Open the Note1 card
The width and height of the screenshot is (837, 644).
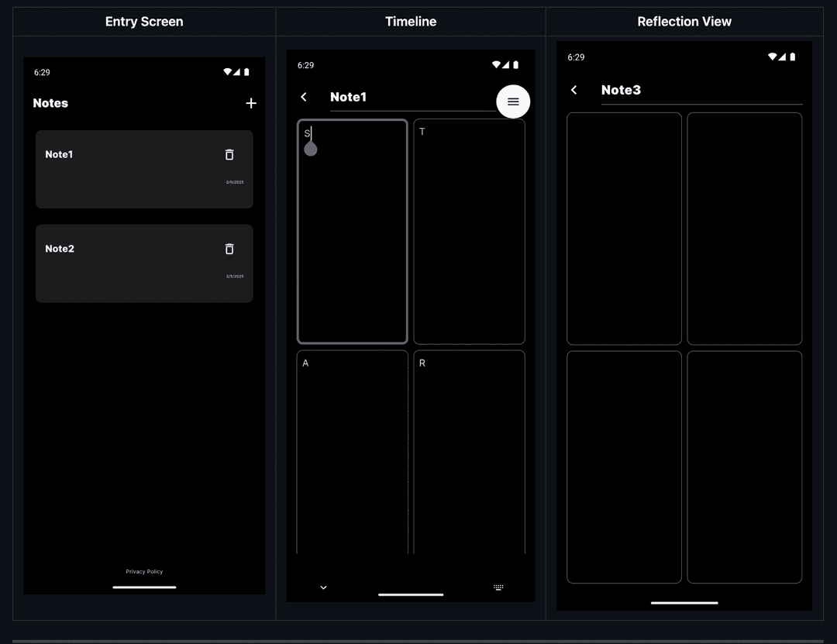point(144,169)
